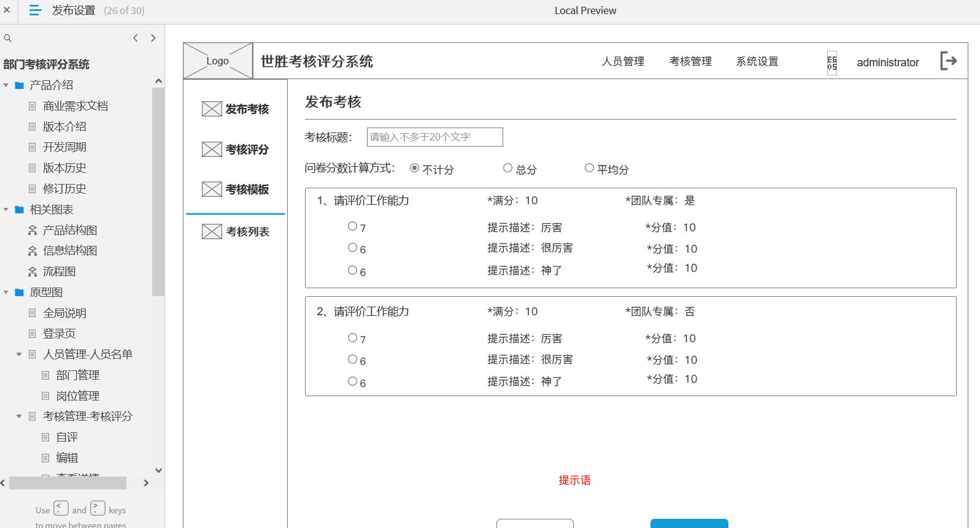
Task: Open 编辑 page in tree
Action: 67,458
